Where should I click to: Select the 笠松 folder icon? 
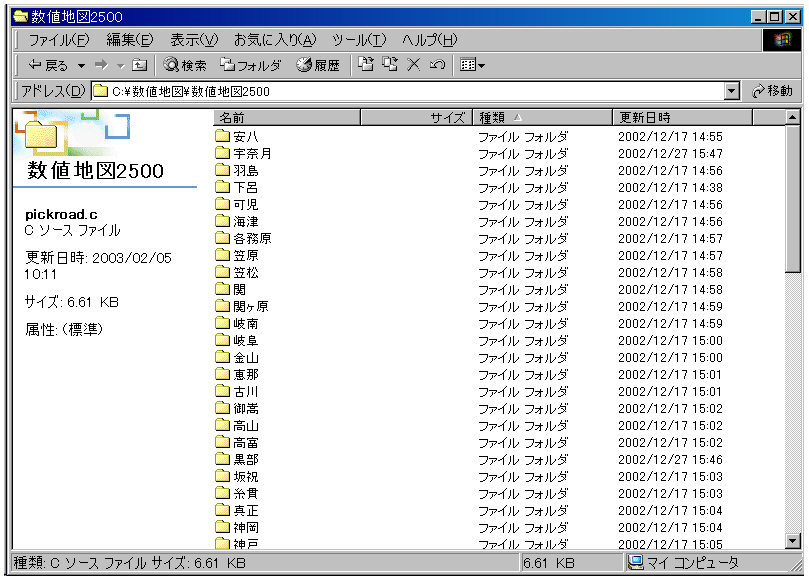[x=222, y=272]
